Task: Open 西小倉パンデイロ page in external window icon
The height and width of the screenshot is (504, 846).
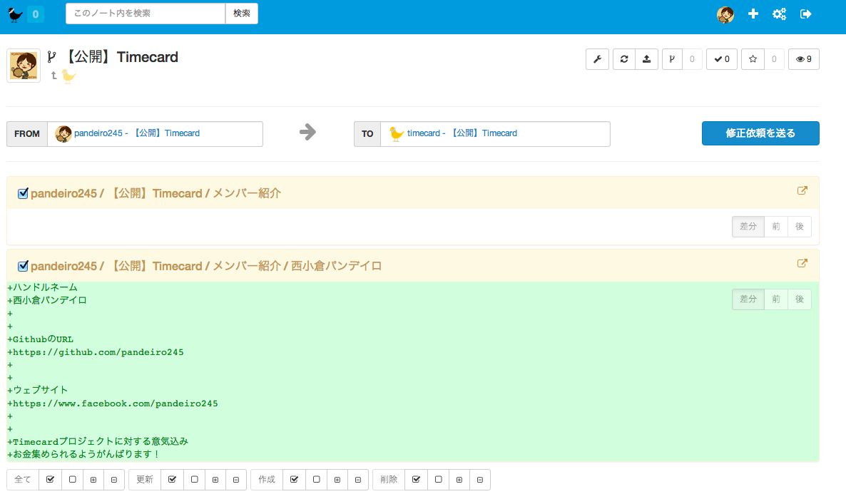Action: (802, 264)
